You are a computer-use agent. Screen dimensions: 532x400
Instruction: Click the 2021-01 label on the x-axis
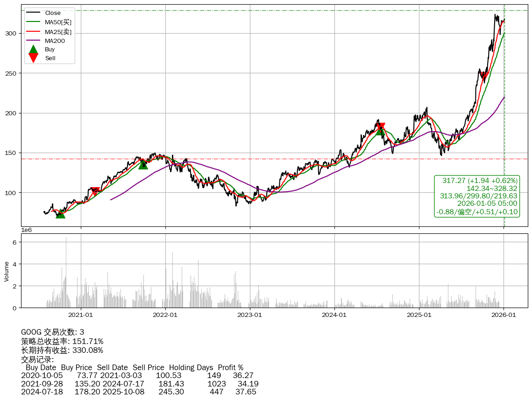coord(81,315)
